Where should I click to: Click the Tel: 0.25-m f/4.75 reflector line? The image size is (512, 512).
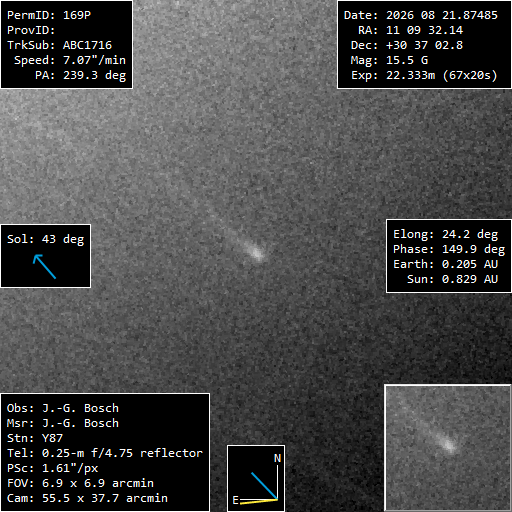point(105,453)
